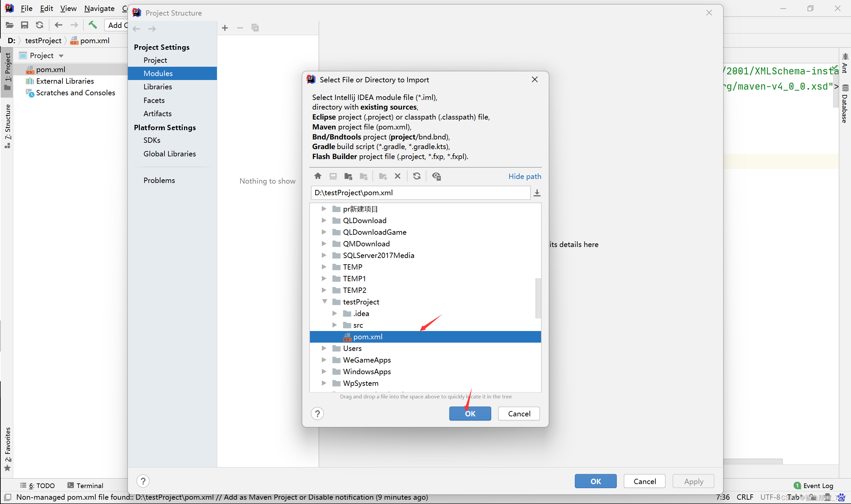Image resolution: width=851 pixels, height=504 pixels.
Task: Expand the Users folder node
Action: point(324,348)
